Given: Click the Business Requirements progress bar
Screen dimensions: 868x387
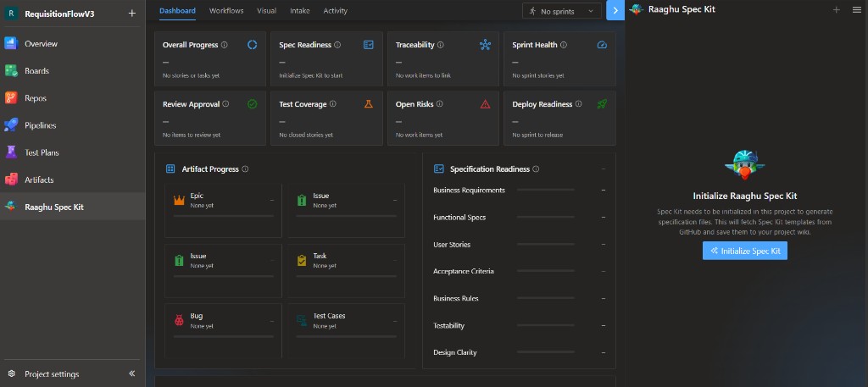Looking at the screenshot, I should pyautogui.click(x=546, y=191).
